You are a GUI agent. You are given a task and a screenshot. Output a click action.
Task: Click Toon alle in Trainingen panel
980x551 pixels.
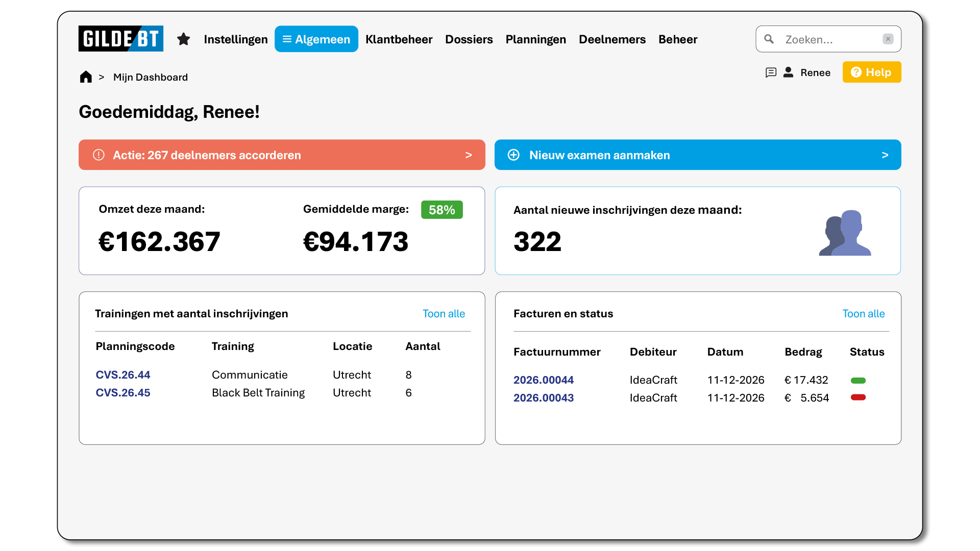click(x=444, y=314)
